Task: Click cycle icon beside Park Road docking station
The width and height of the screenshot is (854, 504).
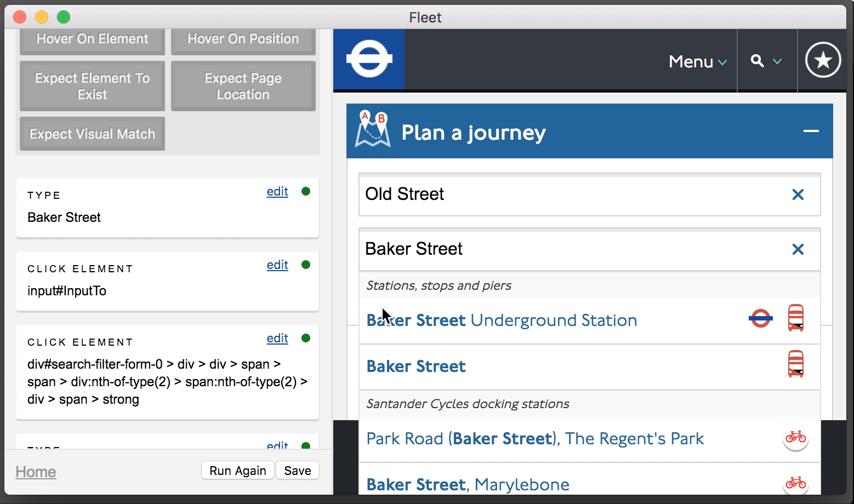Action: click(795, 438)
